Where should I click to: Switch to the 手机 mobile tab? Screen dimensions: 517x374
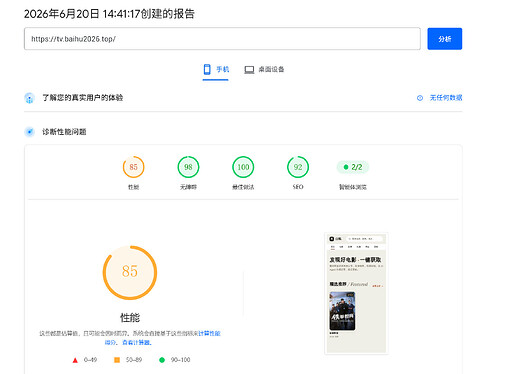[216, 70]
